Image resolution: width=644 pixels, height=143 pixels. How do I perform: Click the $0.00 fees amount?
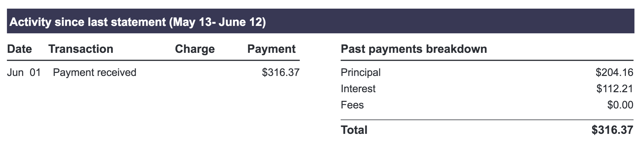pyautogui.click(x=620, y=105)
